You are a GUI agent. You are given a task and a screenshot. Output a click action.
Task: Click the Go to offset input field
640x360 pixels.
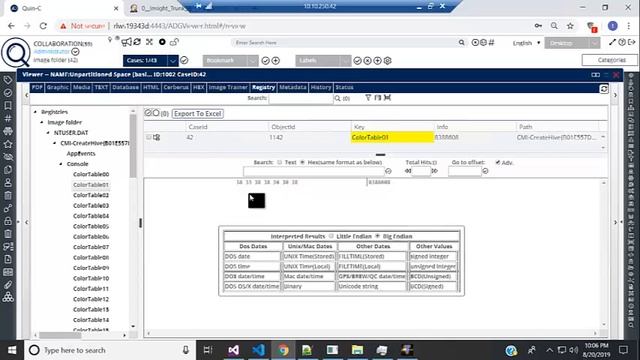(465, 171)
